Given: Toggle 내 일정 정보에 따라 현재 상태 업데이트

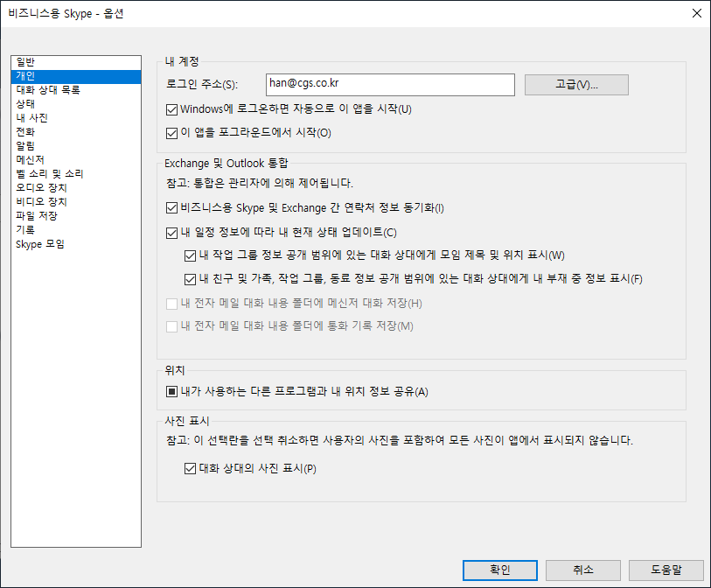Looking at the screenshot, I should 172,234.
